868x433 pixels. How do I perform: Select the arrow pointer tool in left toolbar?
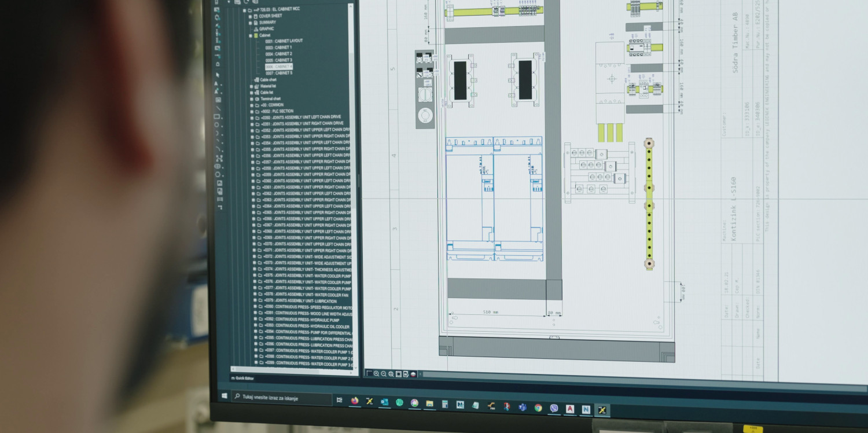pos(218,75)
